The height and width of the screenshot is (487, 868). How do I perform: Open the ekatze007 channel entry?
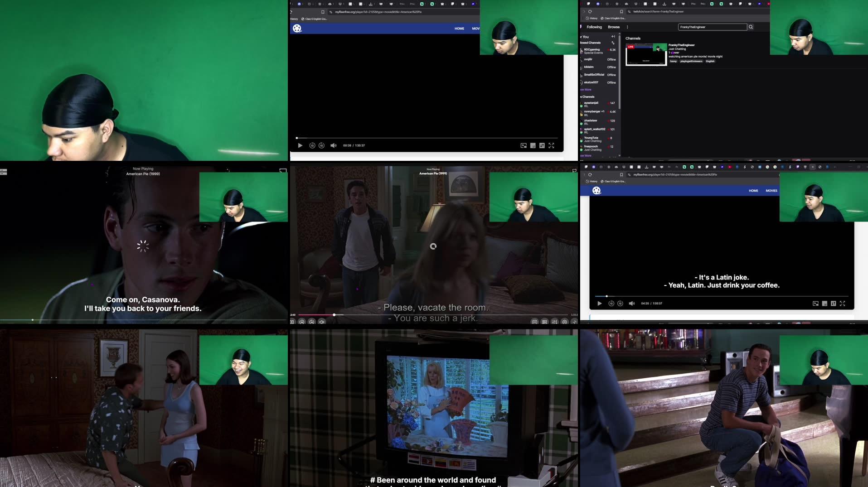pos(599,82)
